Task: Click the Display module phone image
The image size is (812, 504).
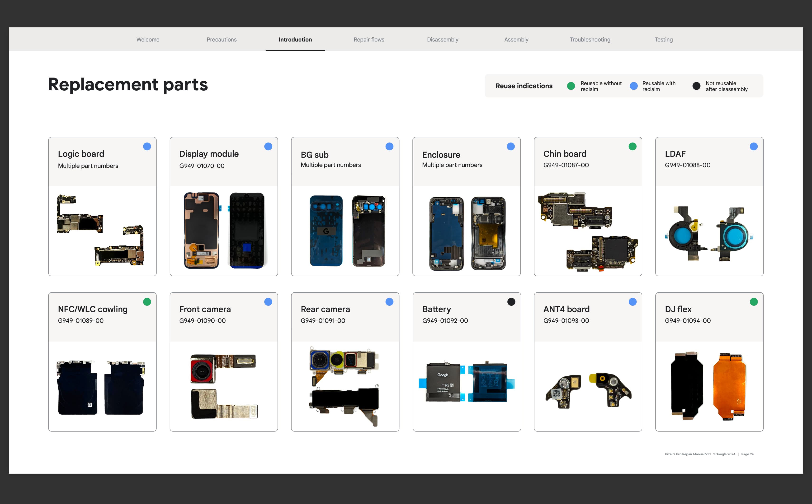Action: point(223,230)
